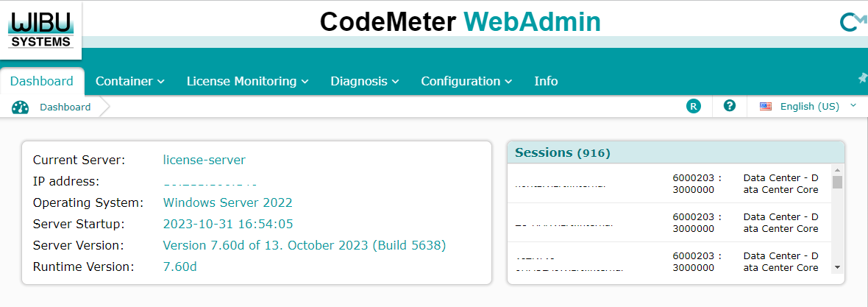Click the US flag language icon
868x307 pixels.
766,106
